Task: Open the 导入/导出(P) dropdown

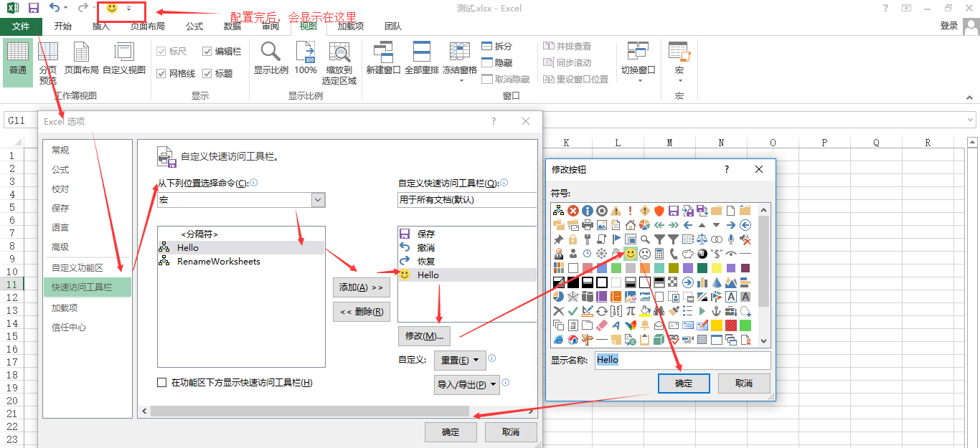Action: 467,385
